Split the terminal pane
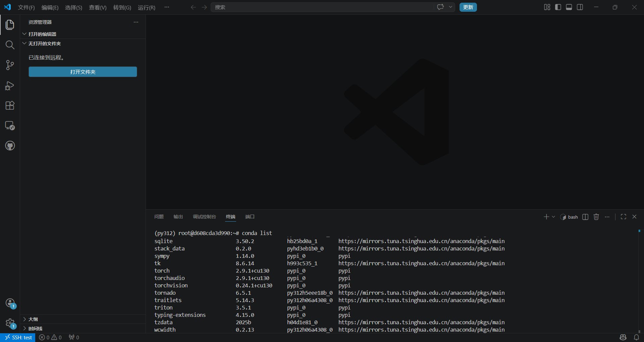The height and width of the screenshot is (342, 644). tap(585, 217)
